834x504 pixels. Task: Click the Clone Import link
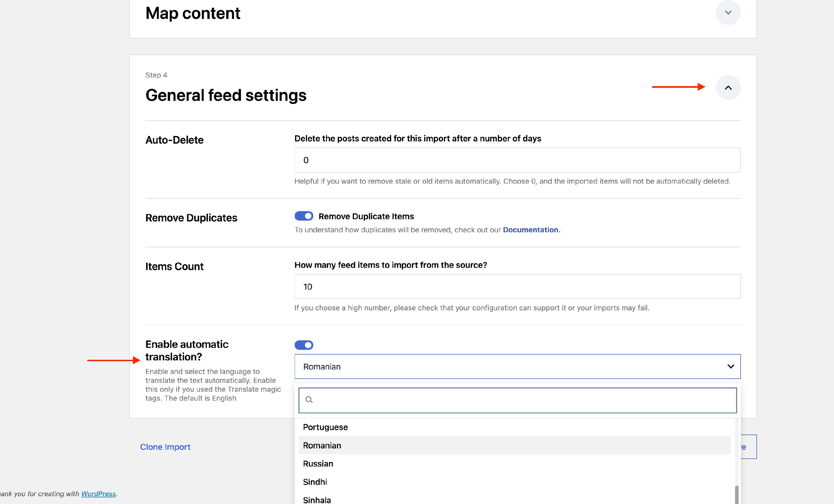click(165, 447)
